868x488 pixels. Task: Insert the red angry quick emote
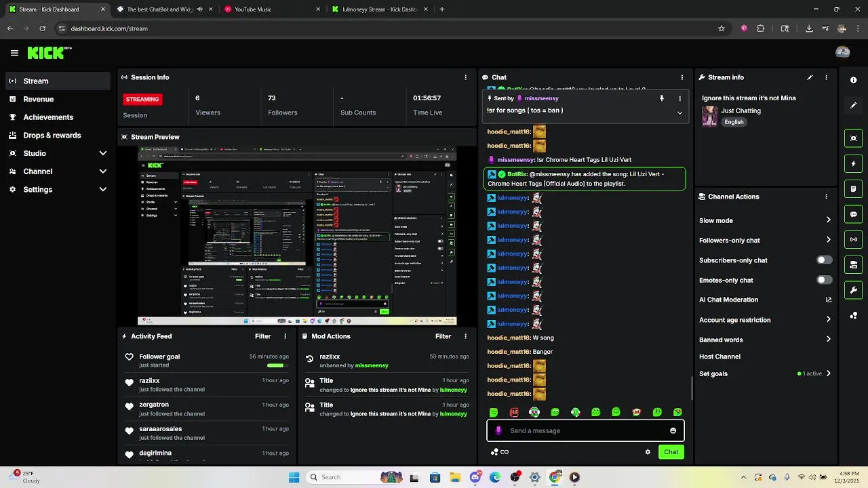coord(514,412)
